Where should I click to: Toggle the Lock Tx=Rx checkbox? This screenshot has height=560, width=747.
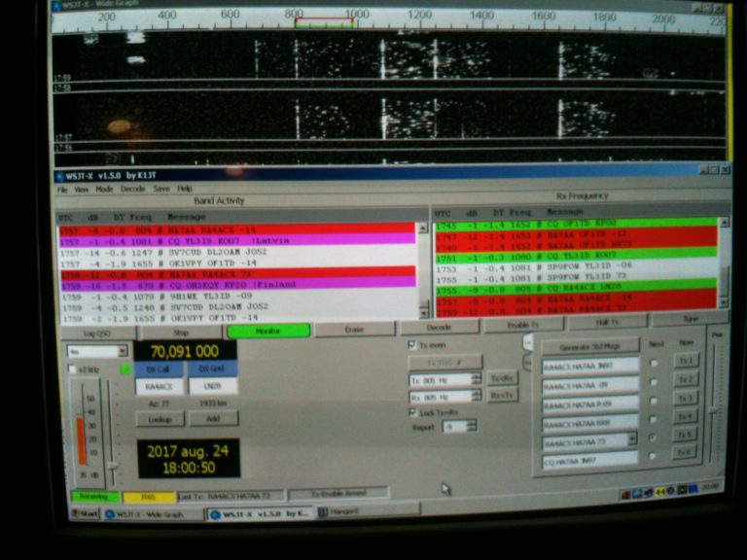pyautogui.click(x=411, y=412)
